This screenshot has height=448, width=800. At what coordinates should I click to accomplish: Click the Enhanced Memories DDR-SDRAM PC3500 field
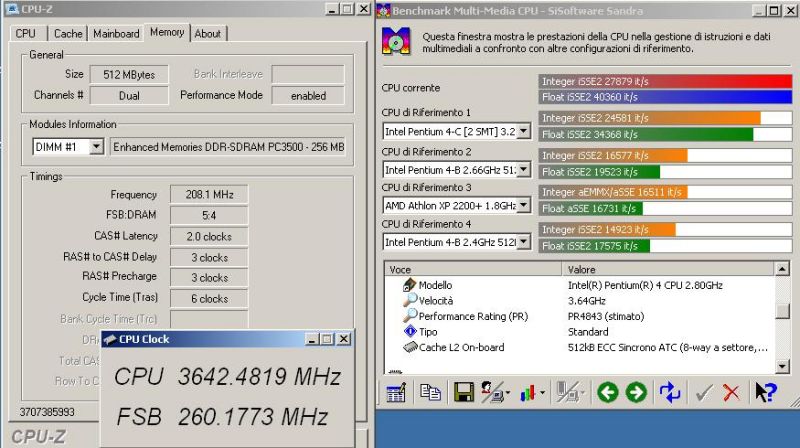coord(228,147)
